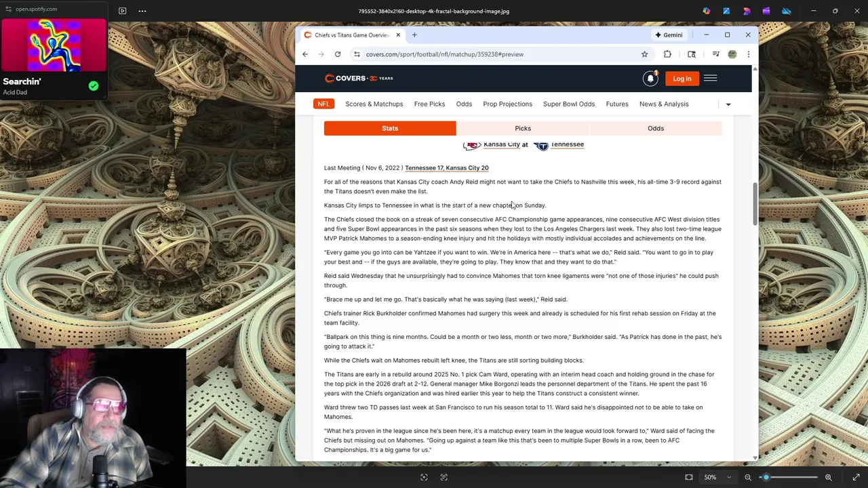Open Free Picks nav item
The height and width of the screenshot is (488, 868).
429,104
